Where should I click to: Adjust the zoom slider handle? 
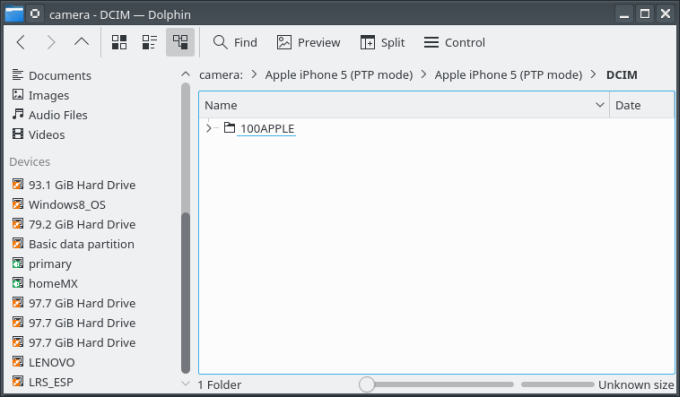[367, 384]
